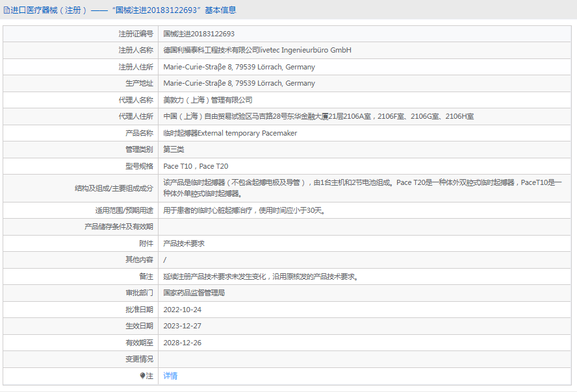Click the 产品技术要求 attachment value
577x392 pixels.
(184, 243)
